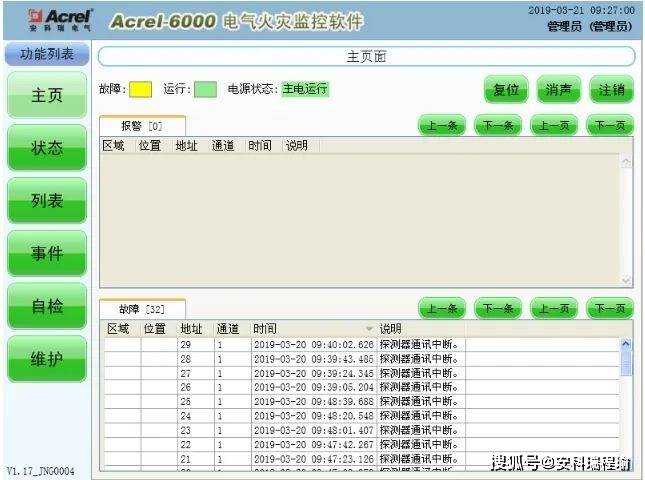
Task: Click timestamp 2019-03-20 09:48:39.688
Action: point(313,401)
